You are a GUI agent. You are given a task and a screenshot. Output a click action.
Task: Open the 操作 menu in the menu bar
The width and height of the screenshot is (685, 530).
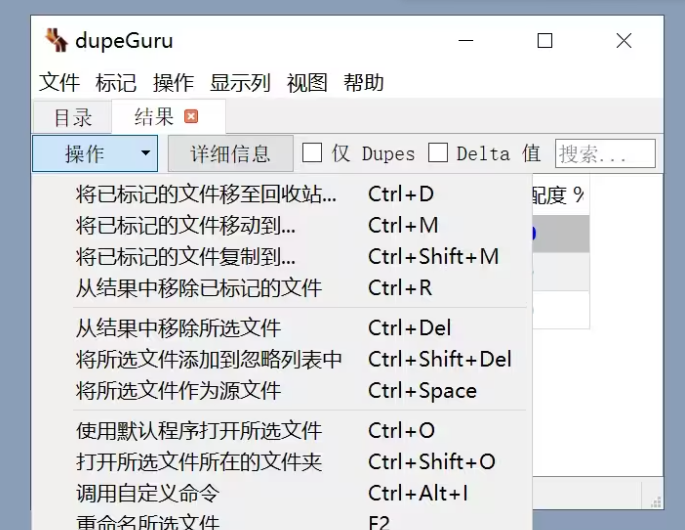(173, 83)
